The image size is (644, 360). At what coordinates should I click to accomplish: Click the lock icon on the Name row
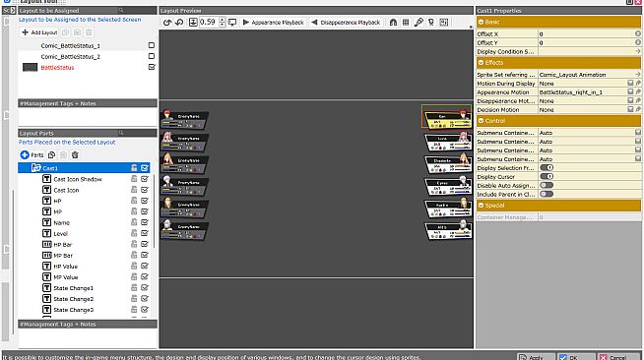pyautogui.click(x=134, y=222)
